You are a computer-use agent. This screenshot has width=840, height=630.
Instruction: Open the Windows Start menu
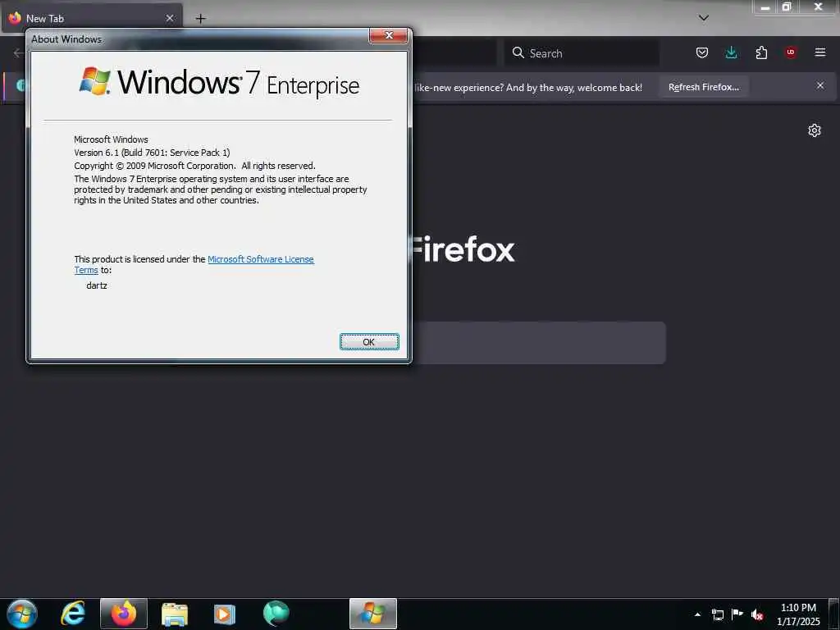pos(22,614)
